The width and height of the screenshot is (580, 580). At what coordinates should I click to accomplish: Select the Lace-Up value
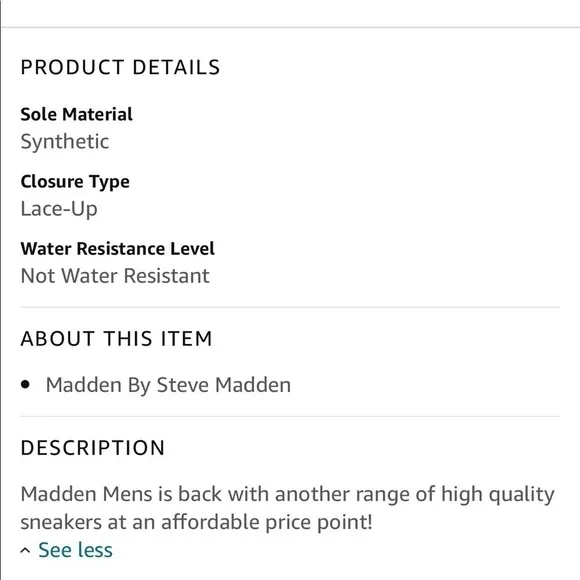pyautogui.click(x=59, y=209)
